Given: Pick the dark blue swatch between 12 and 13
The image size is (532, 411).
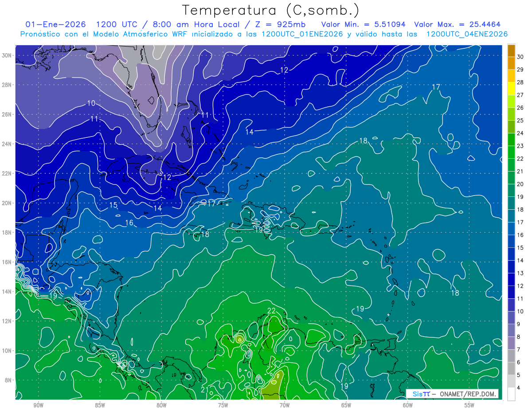Looking at the screenshot, I should (511, 279).
